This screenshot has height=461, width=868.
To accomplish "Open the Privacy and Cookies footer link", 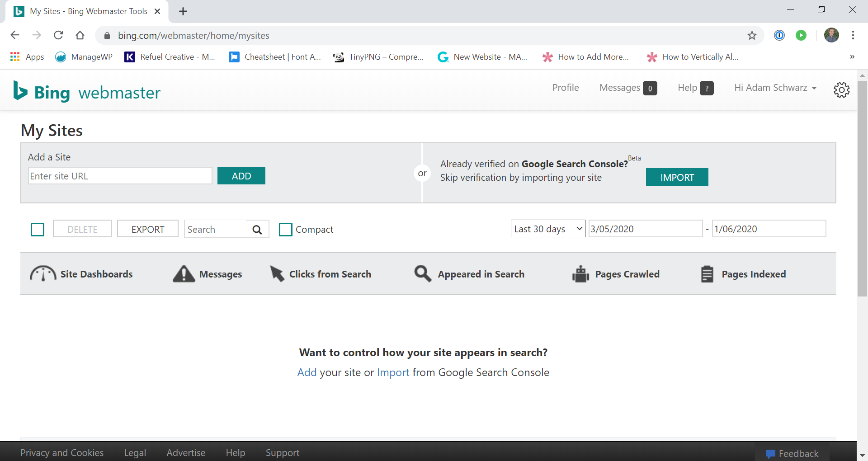I will coord(62,452).
